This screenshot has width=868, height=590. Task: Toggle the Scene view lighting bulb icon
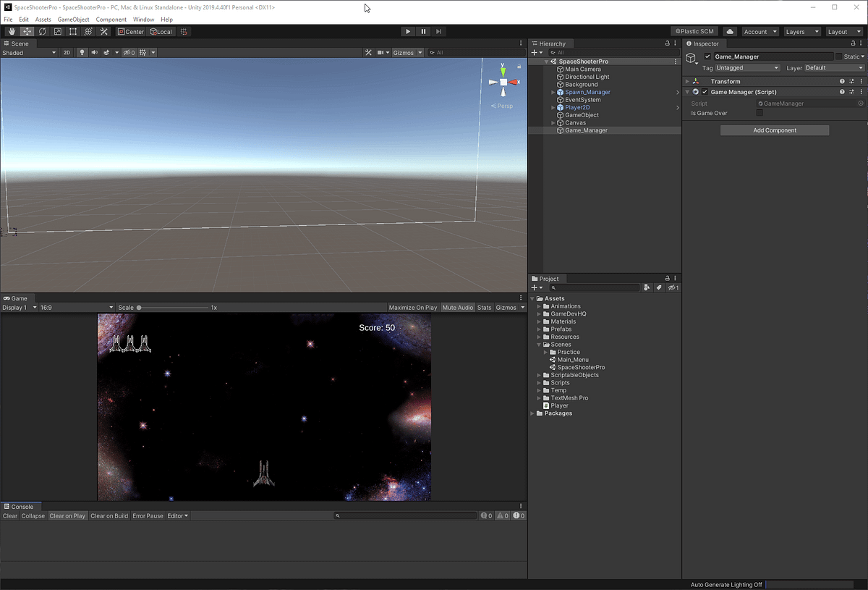pos(82,52)
